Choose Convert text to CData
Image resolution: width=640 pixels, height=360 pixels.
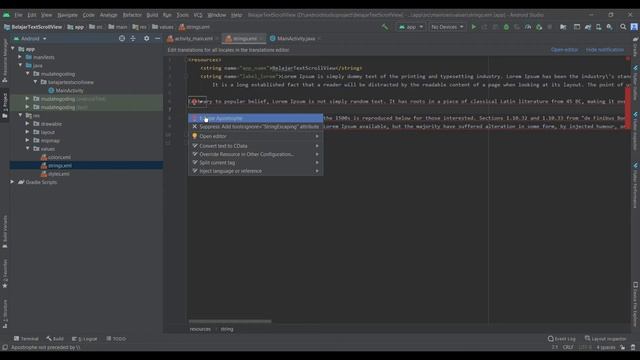256,146
